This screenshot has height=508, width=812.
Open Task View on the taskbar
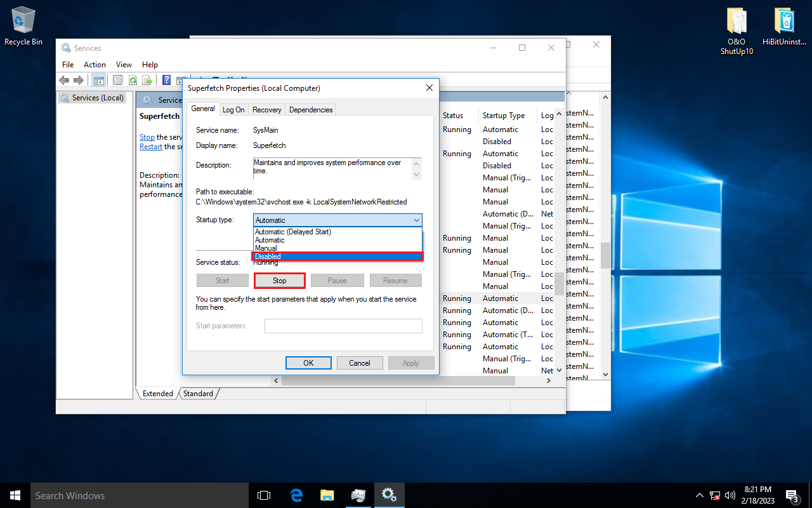[x=264, y=495]
